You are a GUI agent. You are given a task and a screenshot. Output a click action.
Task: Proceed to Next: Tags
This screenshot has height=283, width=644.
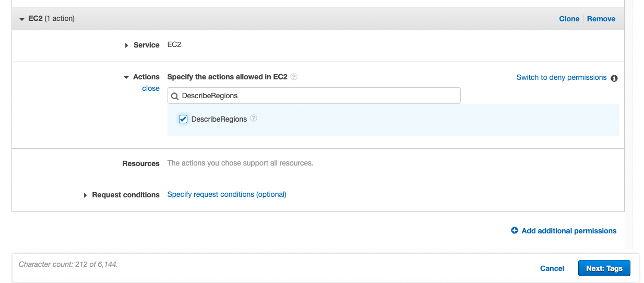[604, 268]
